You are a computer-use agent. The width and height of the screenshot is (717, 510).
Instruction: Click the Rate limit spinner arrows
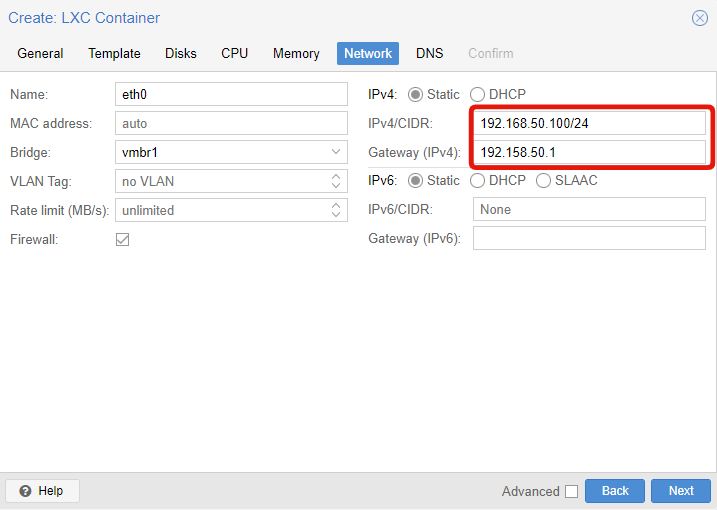[x=336, y=210]
